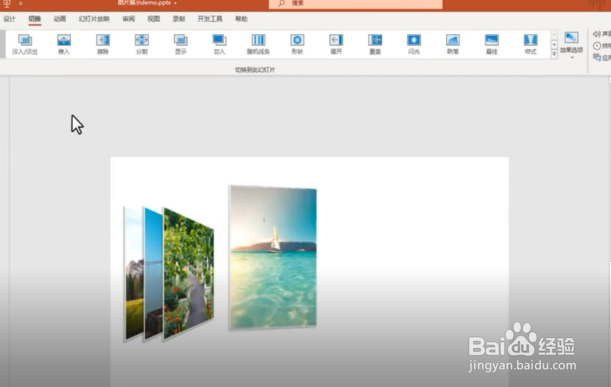Image resolution: width=611 pixels, height=387 pixels.
Task: Click the search (搜索) box
Action: click(x=355, y=4)
